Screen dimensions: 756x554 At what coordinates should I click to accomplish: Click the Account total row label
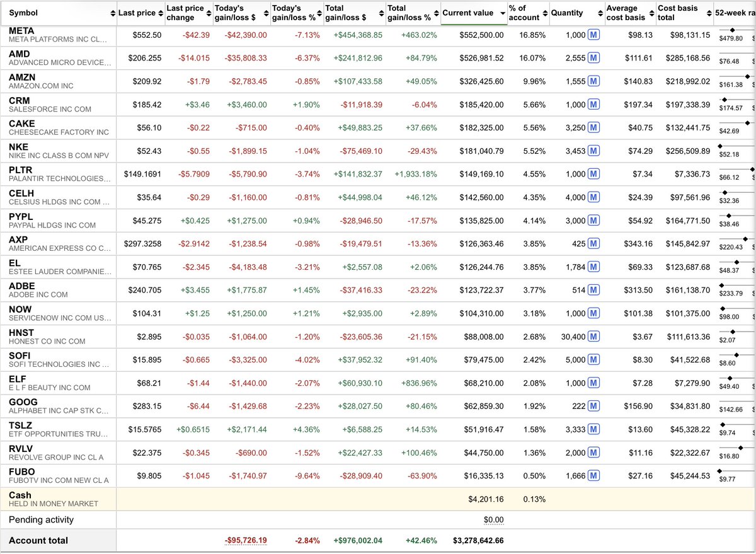pyautogui.click(x=38, y=541)
